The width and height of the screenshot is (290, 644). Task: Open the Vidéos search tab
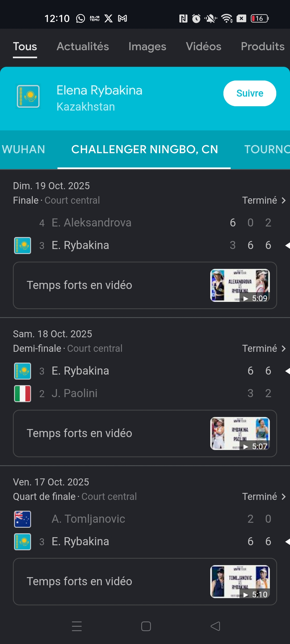pyautogui.click(x=204, y=46)
